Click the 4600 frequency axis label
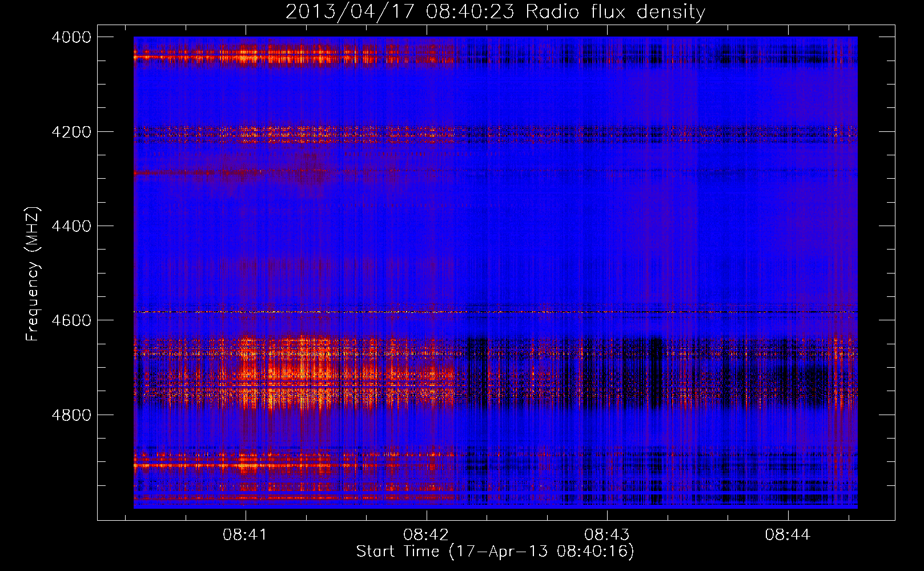This screenshot has height=571, width=924. (71, 320)
